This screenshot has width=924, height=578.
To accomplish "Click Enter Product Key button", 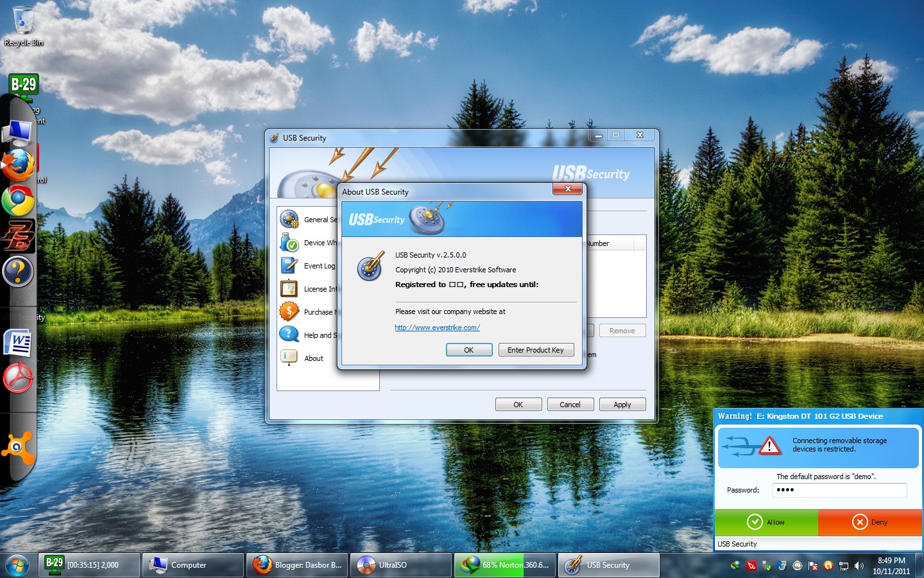I will [536, 350].
